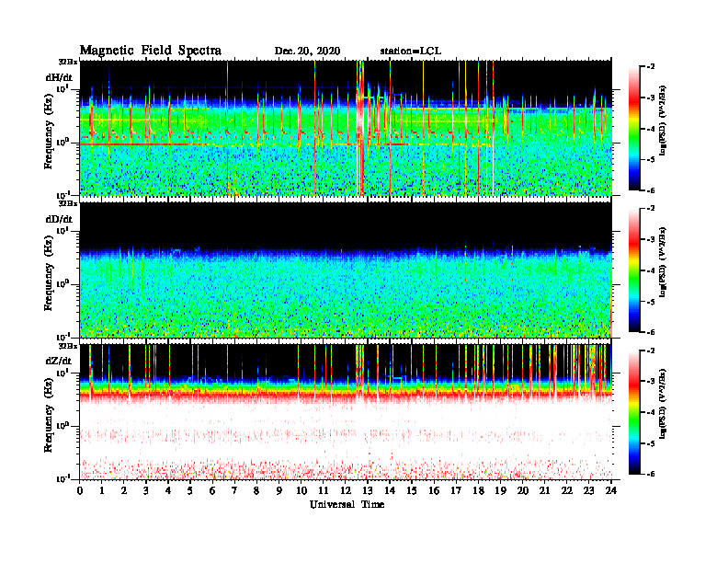
Task: Click hour tick label 6 on time axis
Action: tap(212, 490)
